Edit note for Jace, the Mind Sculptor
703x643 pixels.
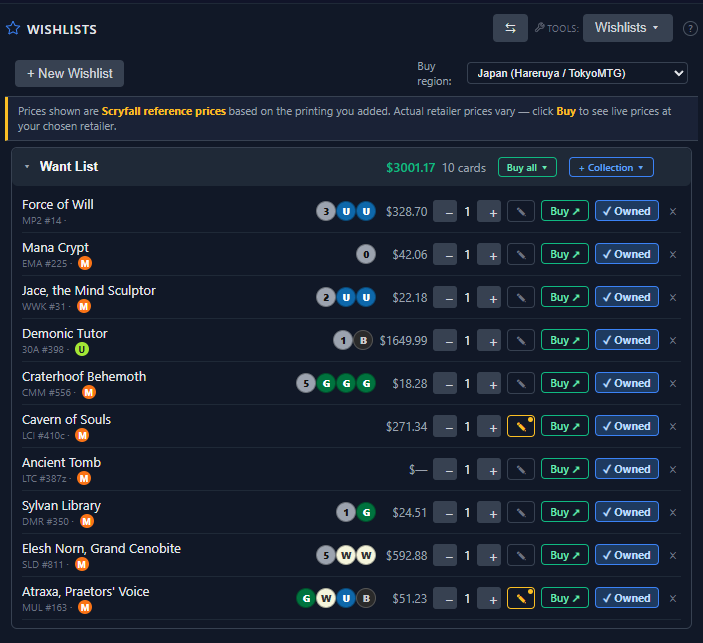[521, 297]
